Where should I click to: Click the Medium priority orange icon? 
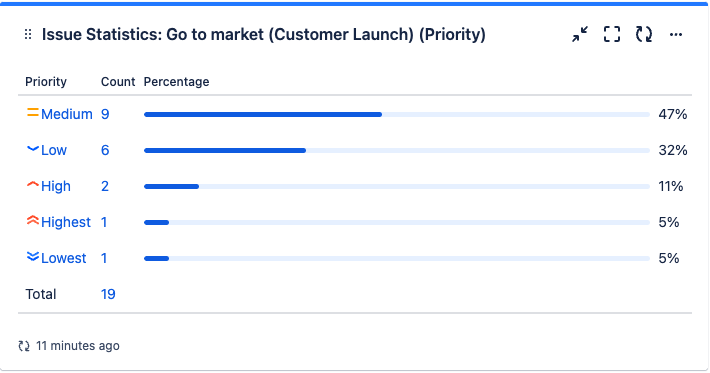33,113
